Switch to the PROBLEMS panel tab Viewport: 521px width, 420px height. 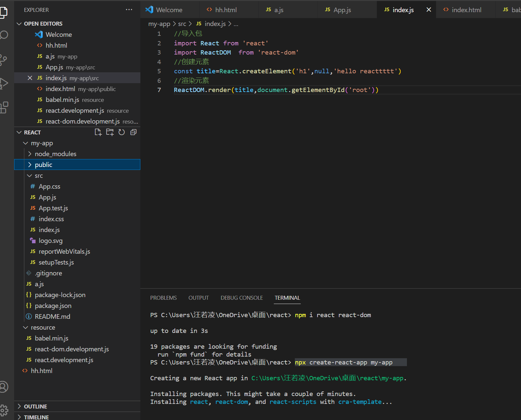(x=163, y=298)
